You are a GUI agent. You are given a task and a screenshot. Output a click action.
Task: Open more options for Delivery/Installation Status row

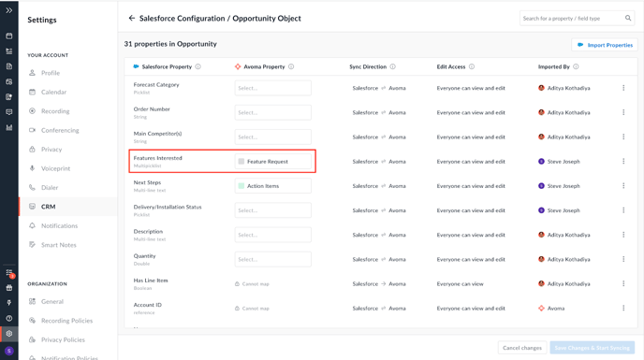tap(623, 210)
